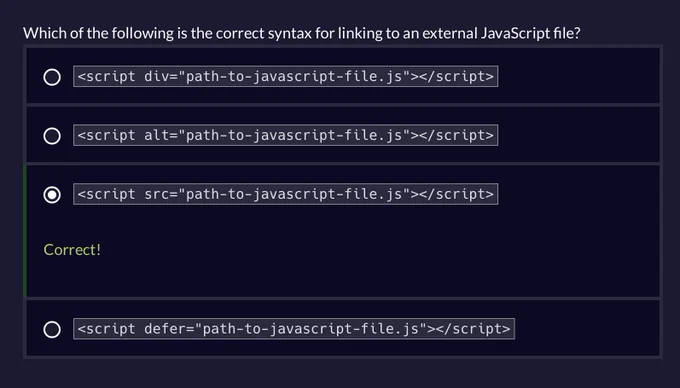Click the code text with div= attribute
680x388 pixels.
click(285, 76)
